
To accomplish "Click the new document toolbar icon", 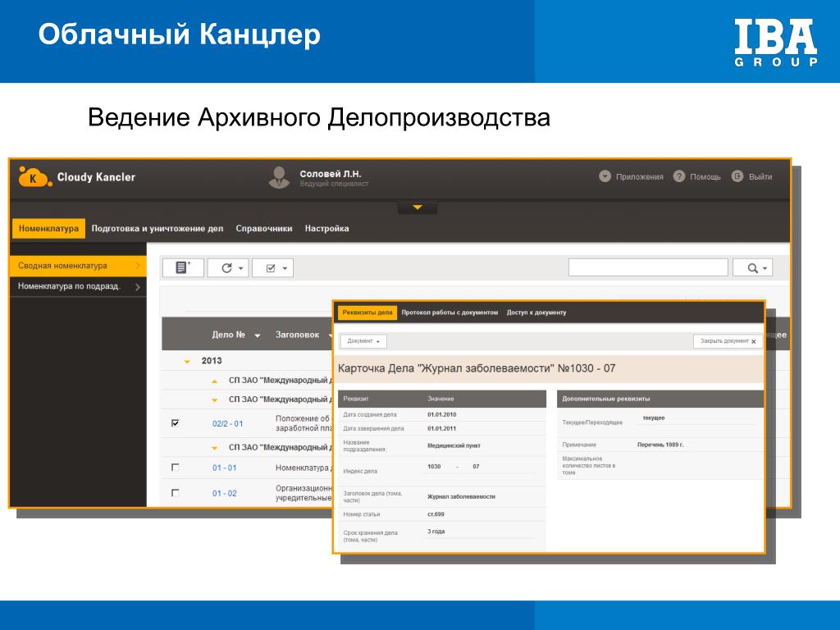I will pyautogui.click(x=183, y=267).
